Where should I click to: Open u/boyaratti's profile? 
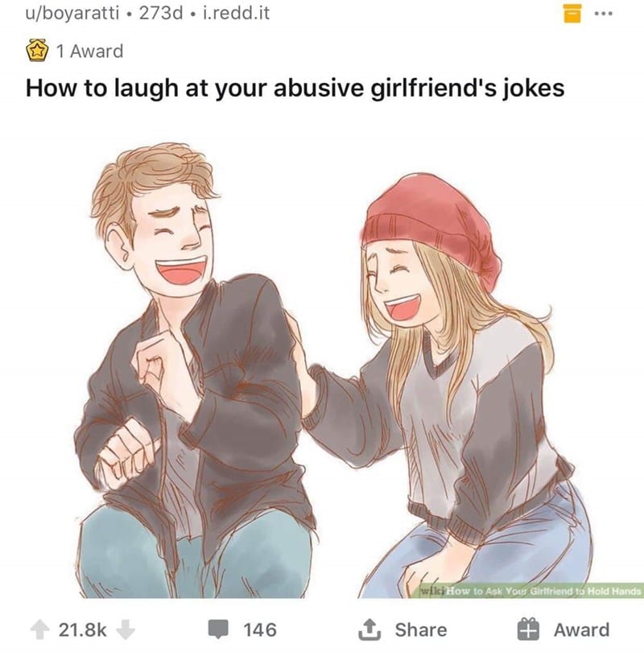click(72, 14)
